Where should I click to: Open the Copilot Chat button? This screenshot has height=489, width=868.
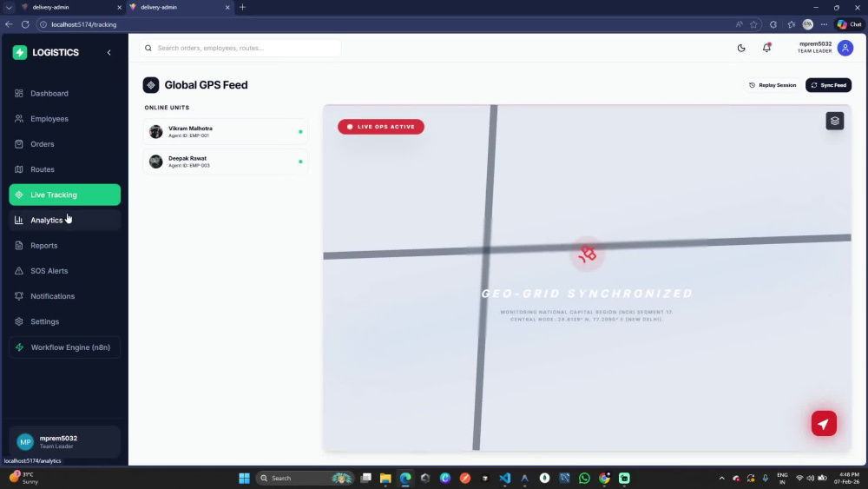(x=849, y=24)
